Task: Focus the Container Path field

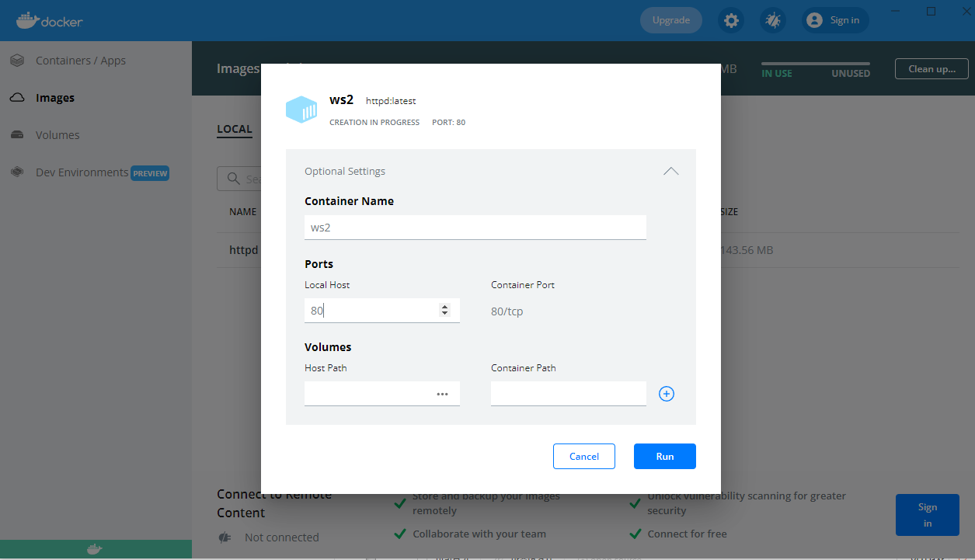Action: pos(569,394)
